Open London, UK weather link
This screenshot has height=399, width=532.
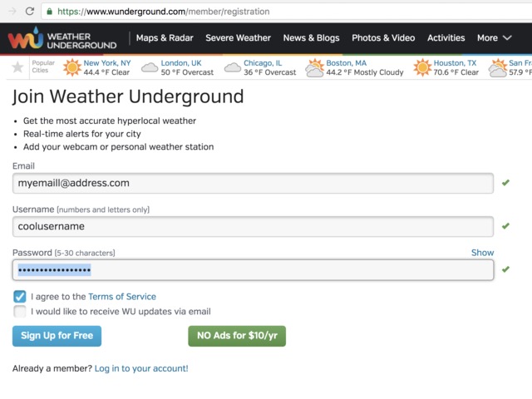point(181,63)
